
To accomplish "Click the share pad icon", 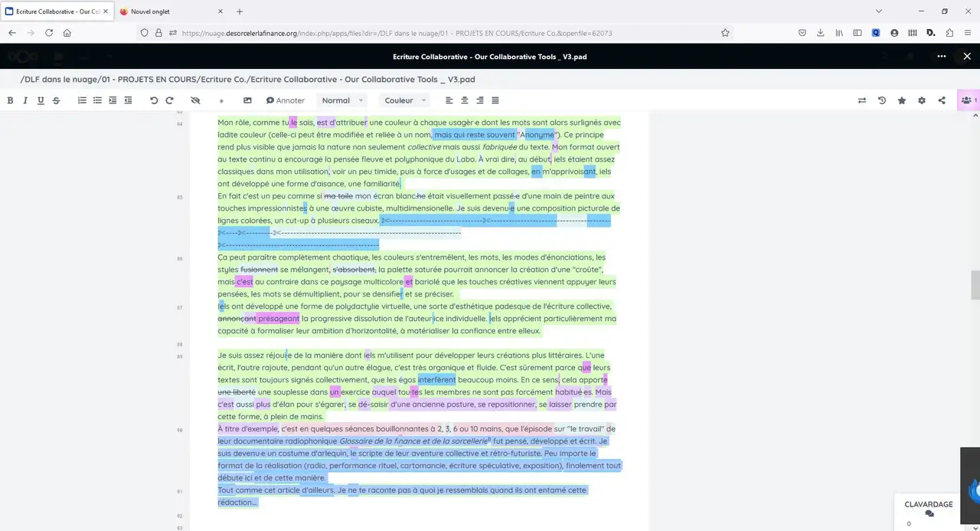I will 942,100.
